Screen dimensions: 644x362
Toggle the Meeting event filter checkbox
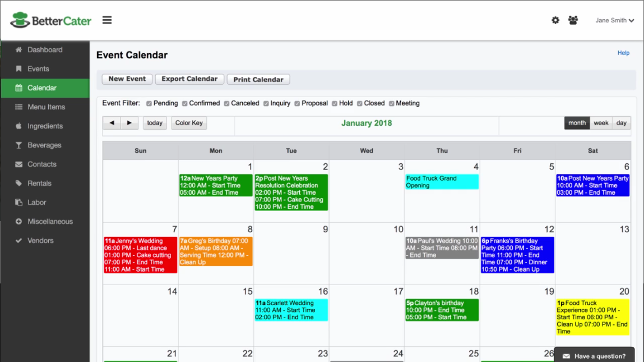pyautogui.click(x=391, y=104)
